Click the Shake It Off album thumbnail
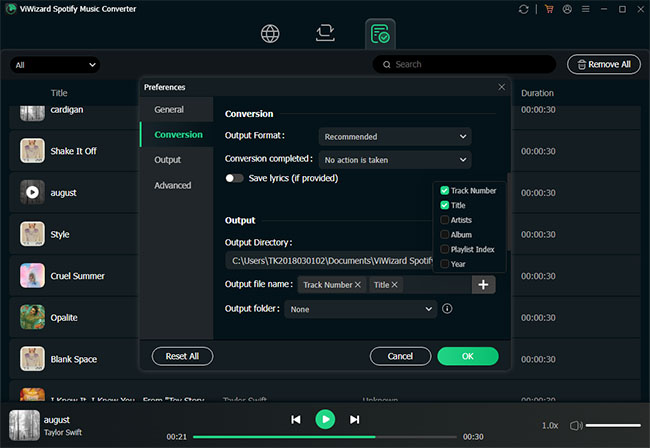 click(x=32, y=150)
